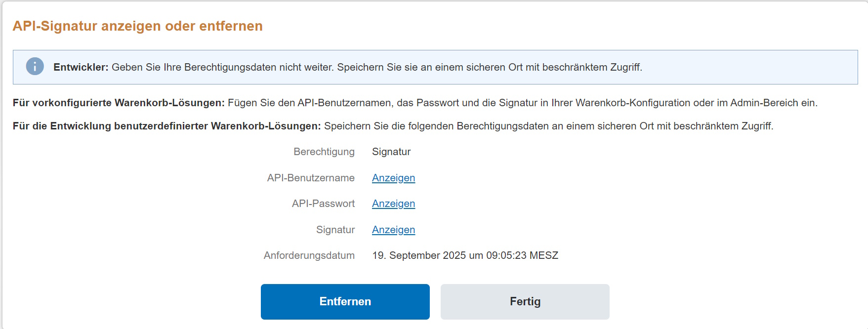
Task: Select the heading API-Signatur anzeigen oder entfernen
Action: [138, 27]
